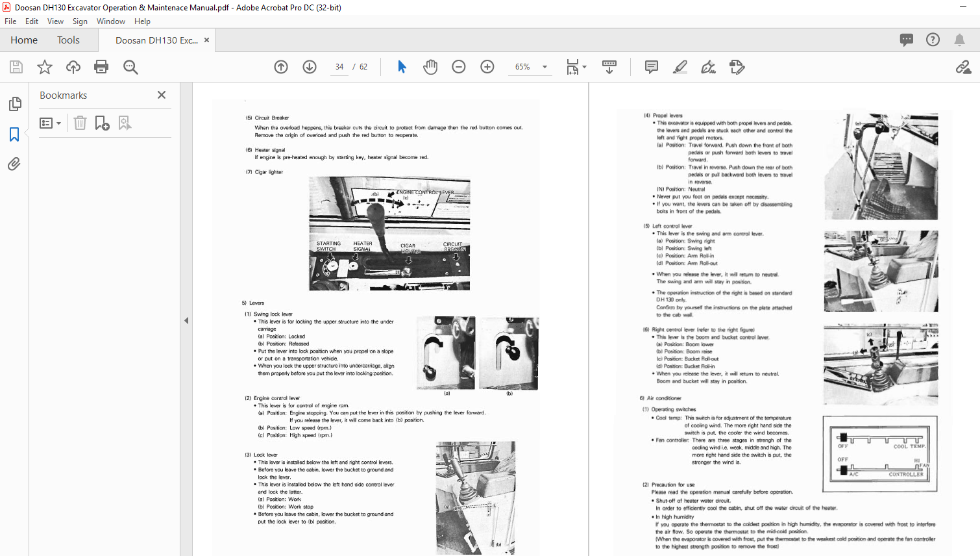Open the Find text magnifier tool

tap(130, 67)
